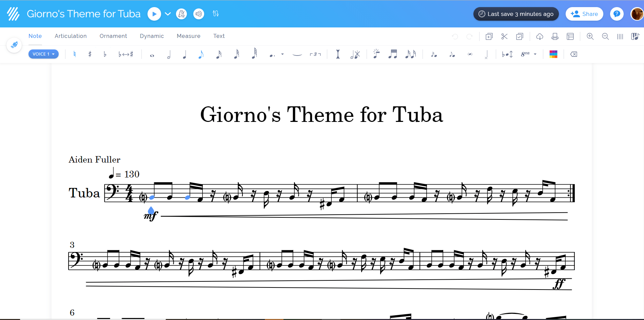The width and height of the screenshot is (644, 320).
Task: Select the sixty-fourth note duration
Action: 254,54
